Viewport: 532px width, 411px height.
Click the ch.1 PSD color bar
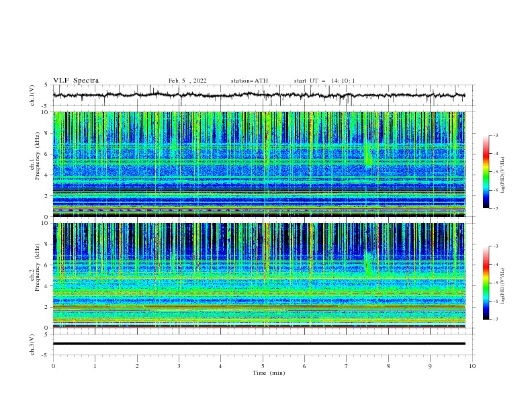pos(486,172)
